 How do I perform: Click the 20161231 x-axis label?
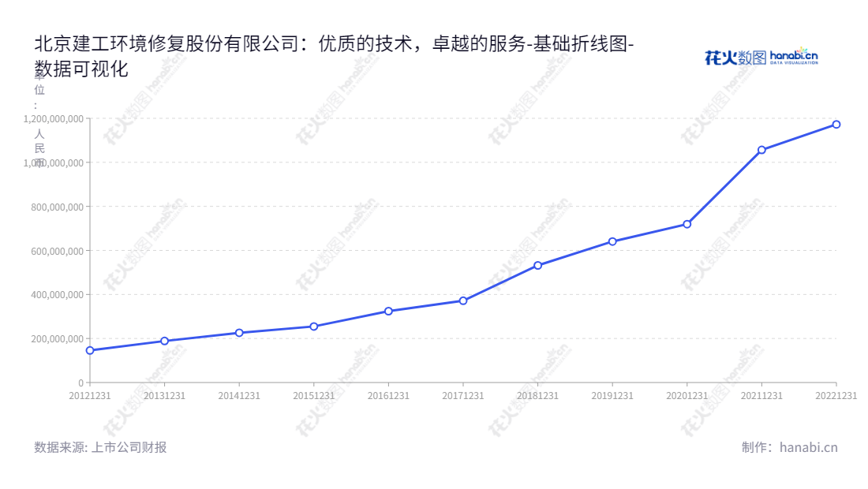click(x=388, y=395)
